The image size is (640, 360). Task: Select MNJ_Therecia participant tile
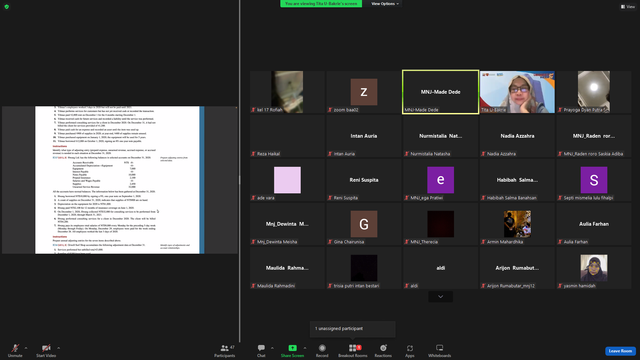tap(440, 224)
